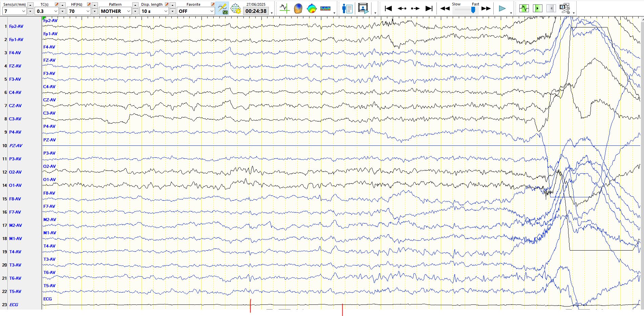Expand the Pattern MOTHER dropdown
The image size is (644, 316).
[x=128, y=11]
